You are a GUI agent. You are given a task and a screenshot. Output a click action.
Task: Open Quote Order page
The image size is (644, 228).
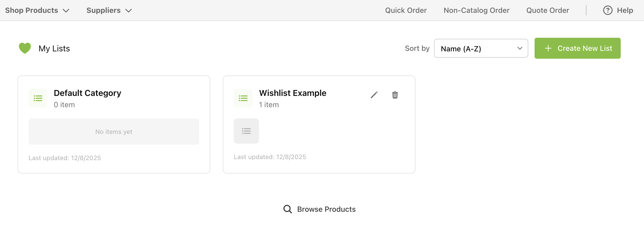(x=548, y=10)
